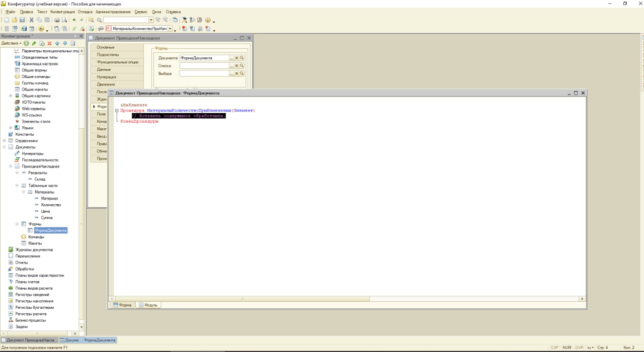This screenshot has width=644, height=352.
Task: Switch to Документ ПриходнаяНакладная window tab in taskbar
Action: (x=29, y=340)
